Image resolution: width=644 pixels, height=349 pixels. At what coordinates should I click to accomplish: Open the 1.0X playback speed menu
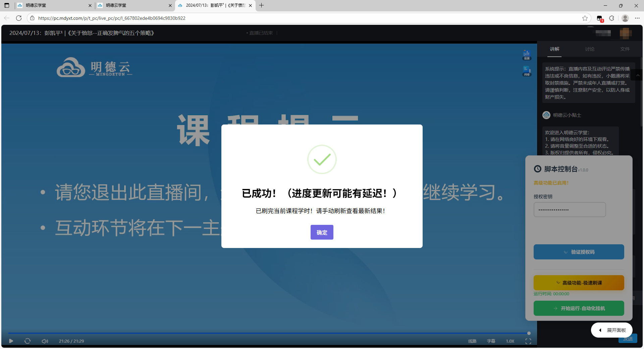pos(510,341)
